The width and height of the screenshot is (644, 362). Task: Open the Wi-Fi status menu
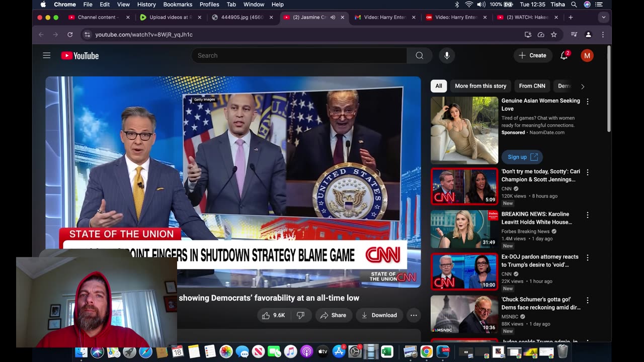click(x=469, y=5)
